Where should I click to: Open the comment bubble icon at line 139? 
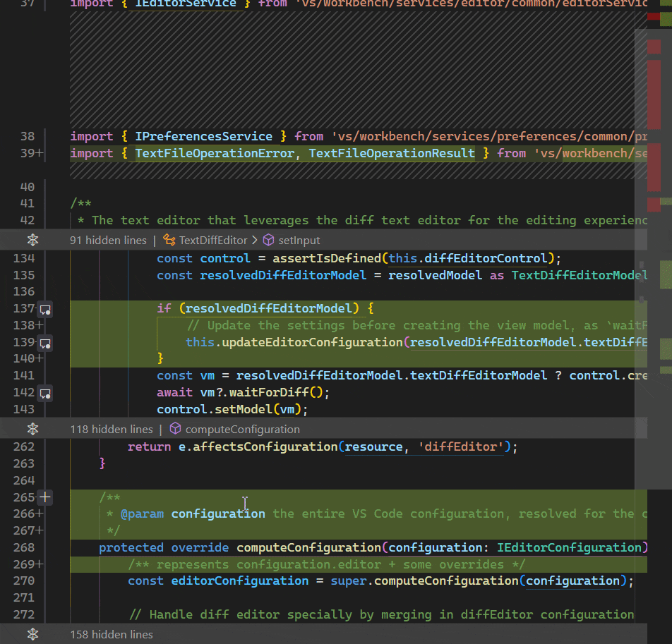point(44,344)
